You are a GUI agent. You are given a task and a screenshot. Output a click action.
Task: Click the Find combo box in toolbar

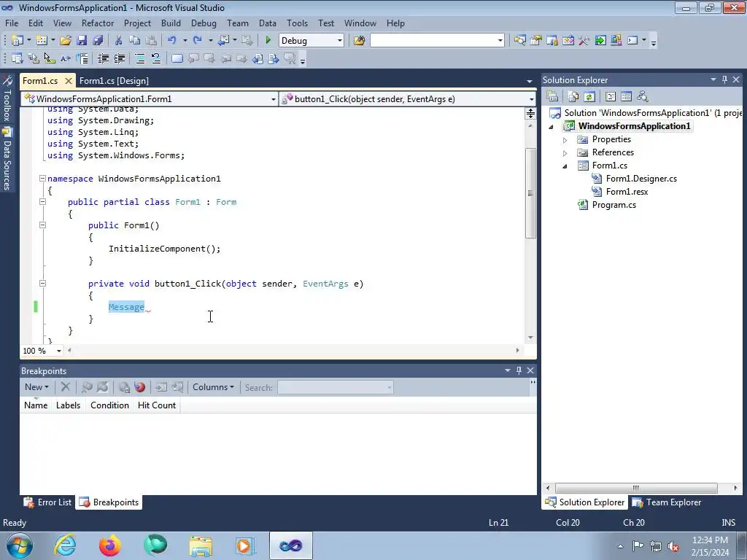[x=437, y=41]
